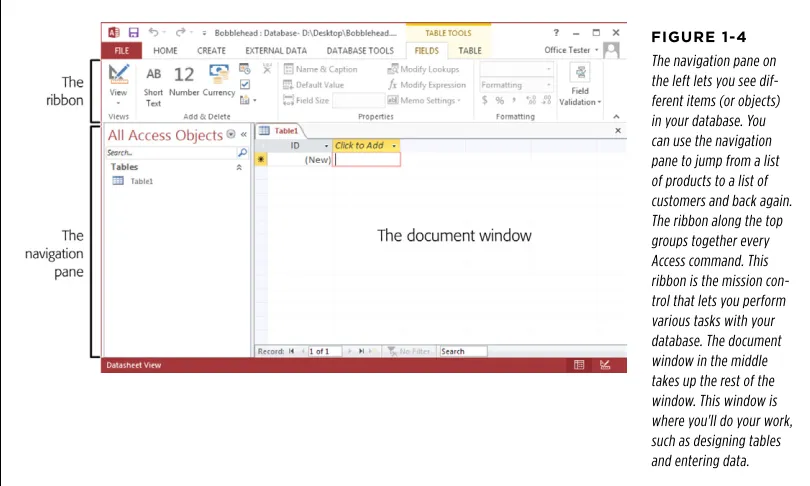
Task: Redo the action in Quick Access toolbar
Action: [180, 33]
